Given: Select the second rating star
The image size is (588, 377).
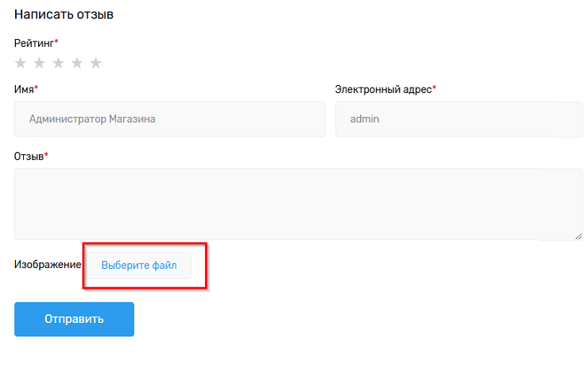Looking at the screenshot, I should pyautogui.click(x=40, y=63).
